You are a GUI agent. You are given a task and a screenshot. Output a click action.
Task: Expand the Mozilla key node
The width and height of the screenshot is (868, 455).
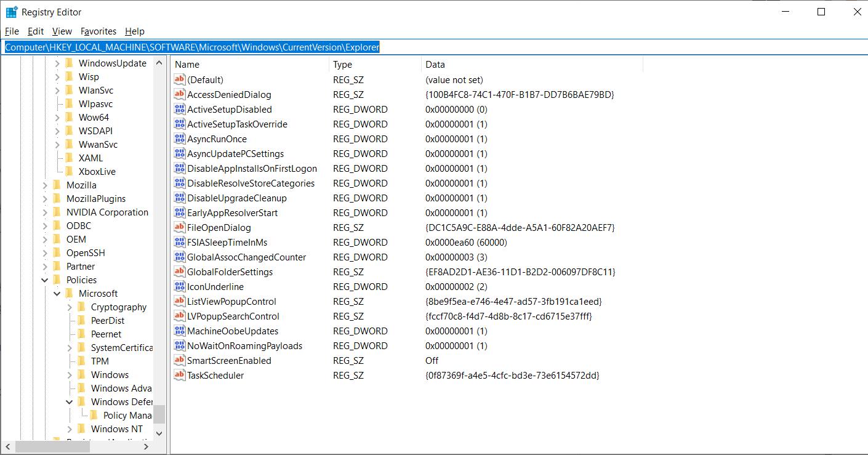pyautogui.click(x=45, y=185)
